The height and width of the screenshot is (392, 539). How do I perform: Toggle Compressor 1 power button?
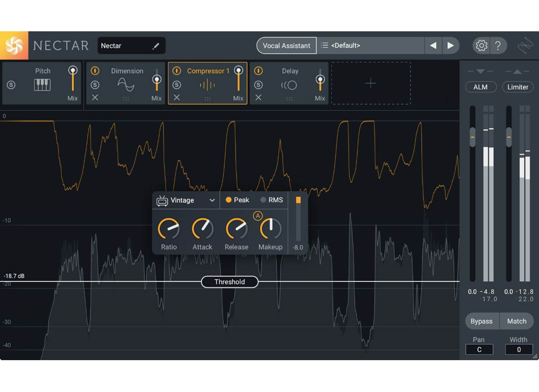pyautogui.click(x=177, y=71)
